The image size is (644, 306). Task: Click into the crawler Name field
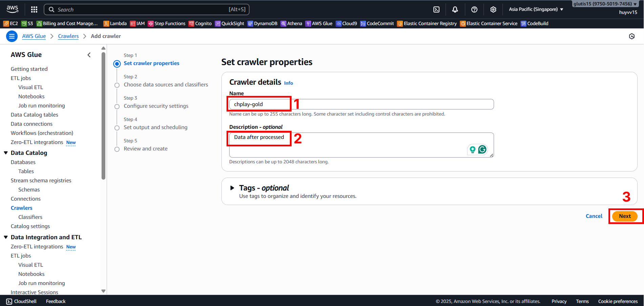pyautogui.click(x=361, y=104)
